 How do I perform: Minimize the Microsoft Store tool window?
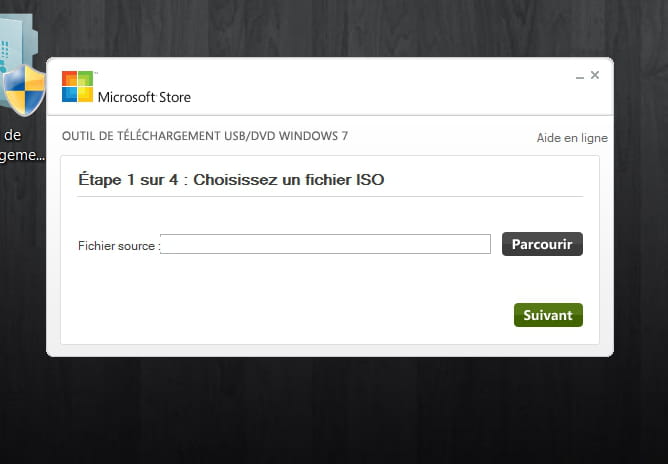pyautogui.click(x=580, y=76)
